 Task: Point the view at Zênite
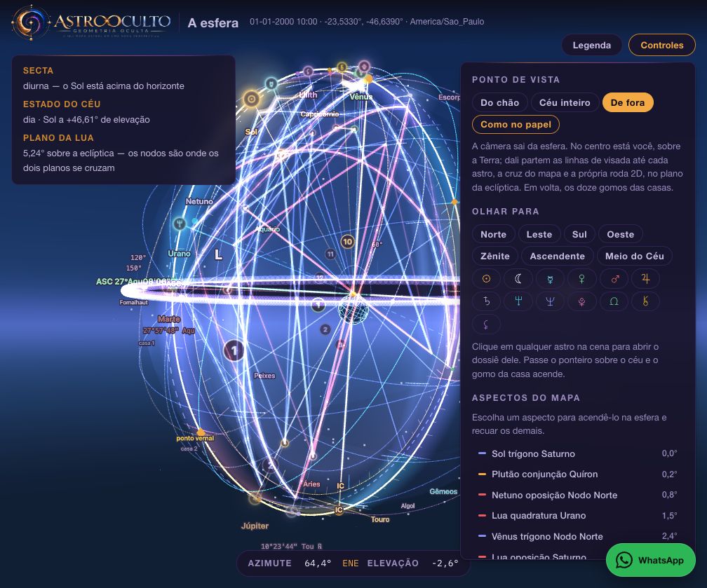495,256
